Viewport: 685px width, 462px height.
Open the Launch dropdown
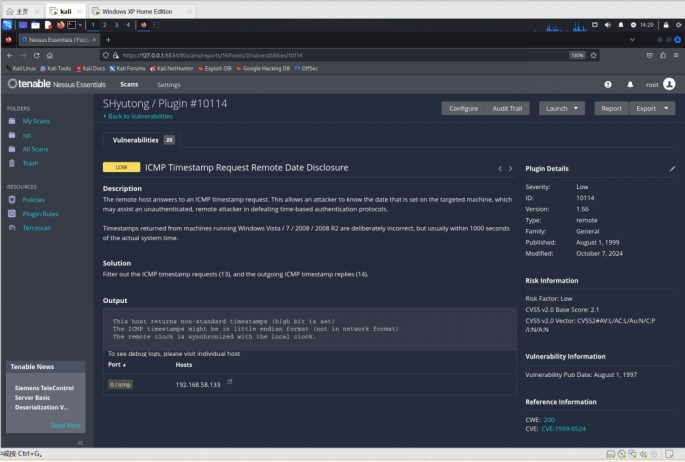561,108
